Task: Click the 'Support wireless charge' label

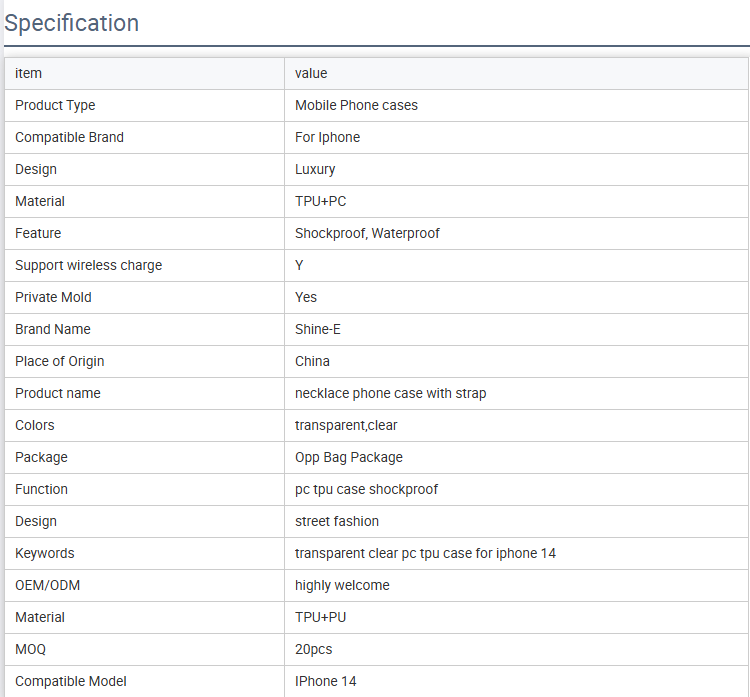Action: tap(88, 266)
